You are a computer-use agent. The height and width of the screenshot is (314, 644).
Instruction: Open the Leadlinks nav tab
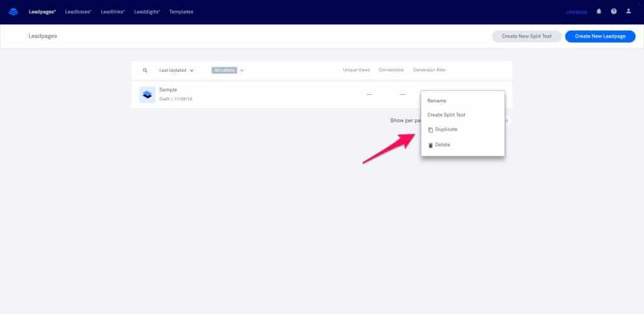(x=113, y=12)
